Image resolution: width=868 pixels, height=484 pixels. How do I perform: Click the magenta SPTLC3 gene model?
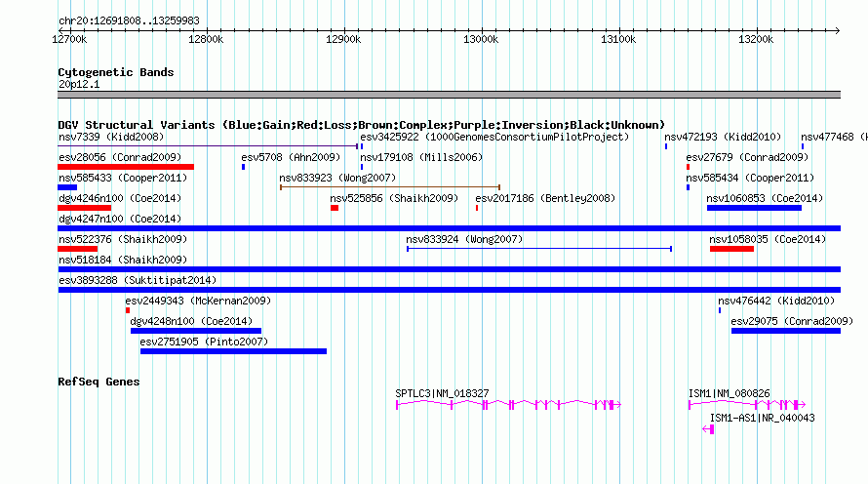509,405
